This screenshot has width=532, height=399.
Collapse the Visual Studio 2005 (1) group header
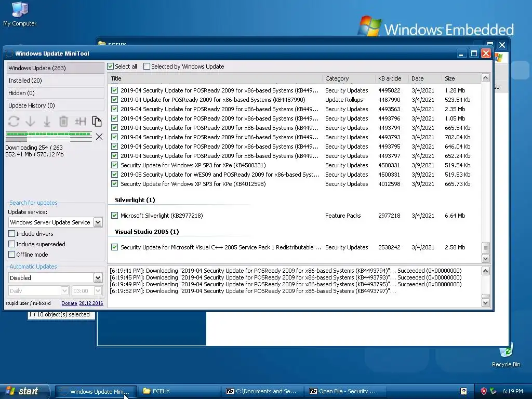[x=147, y=232]
